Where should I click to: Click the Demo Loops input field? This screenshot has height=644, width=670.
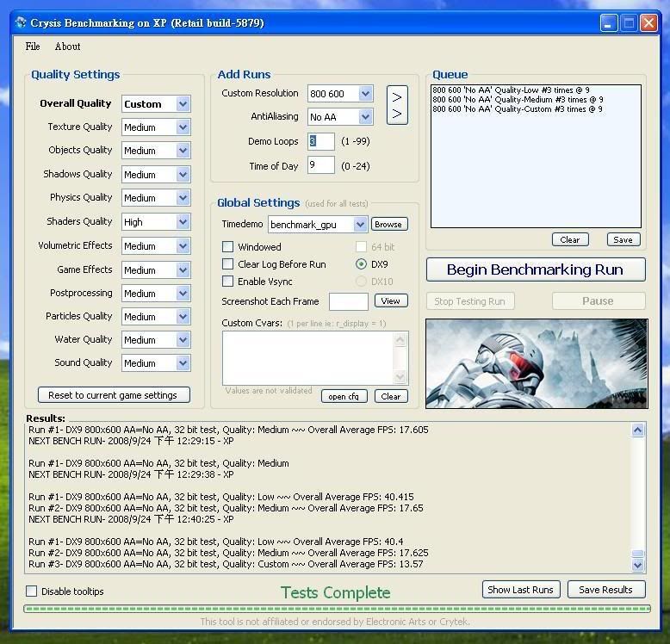(321, 141)
